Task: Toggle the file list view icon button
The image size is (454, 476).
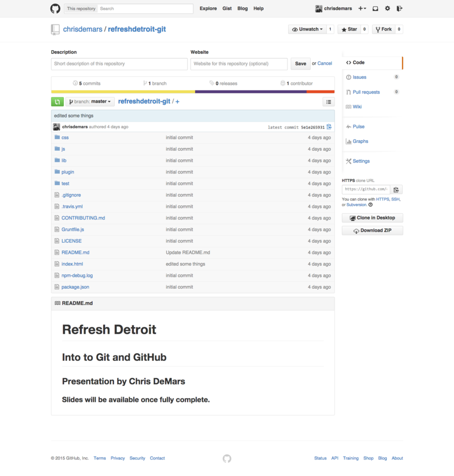Action: point(328,102)
